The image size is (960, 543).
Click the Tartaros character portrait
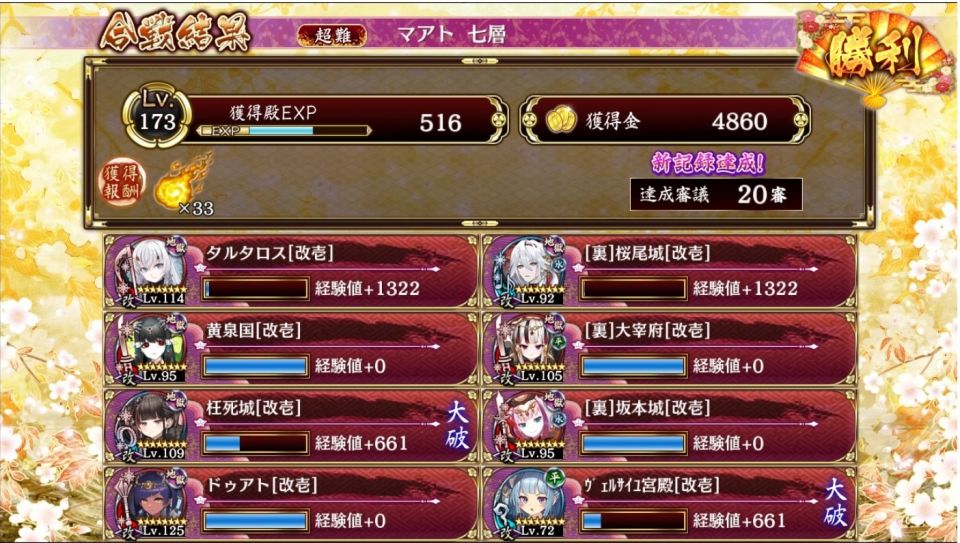(152, 270)
